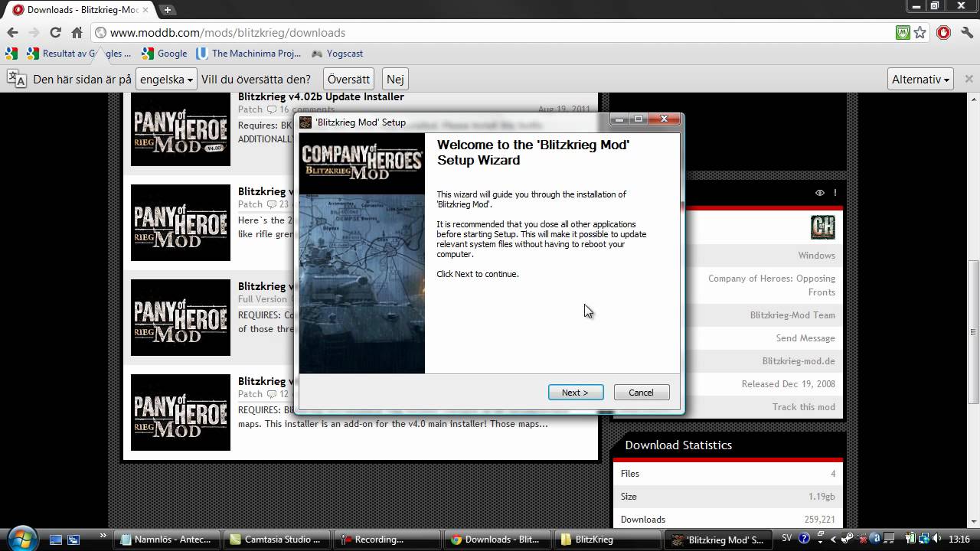Click the Show Desktop quick launch icon
Screen dimensions: 980x551
pyautogui.click(x=56, y=540)
